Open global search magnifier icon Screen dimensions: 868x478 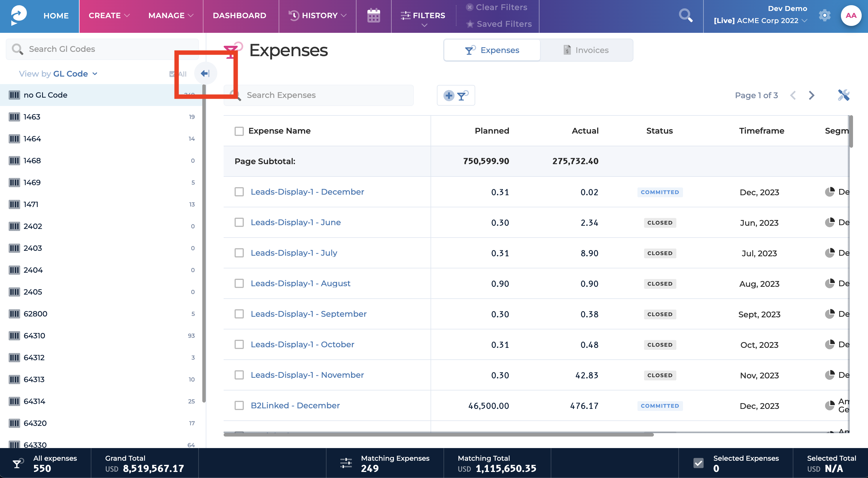coord(686,15)
